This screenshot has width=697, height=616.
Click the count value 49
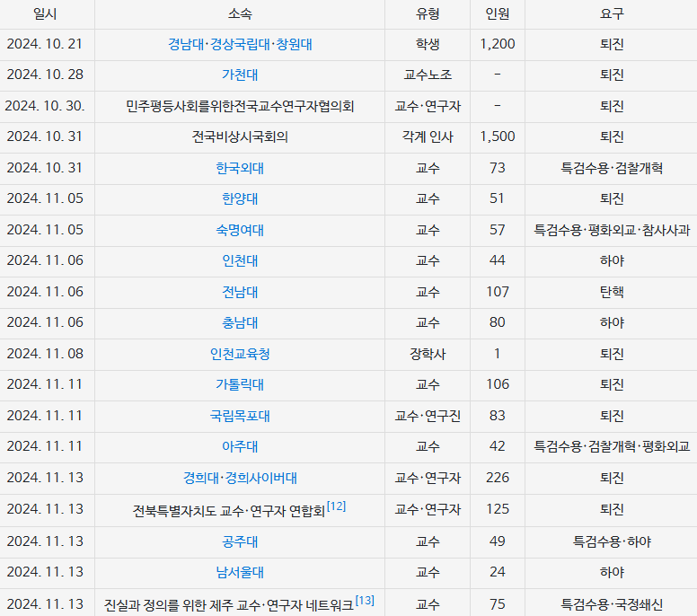498,541
